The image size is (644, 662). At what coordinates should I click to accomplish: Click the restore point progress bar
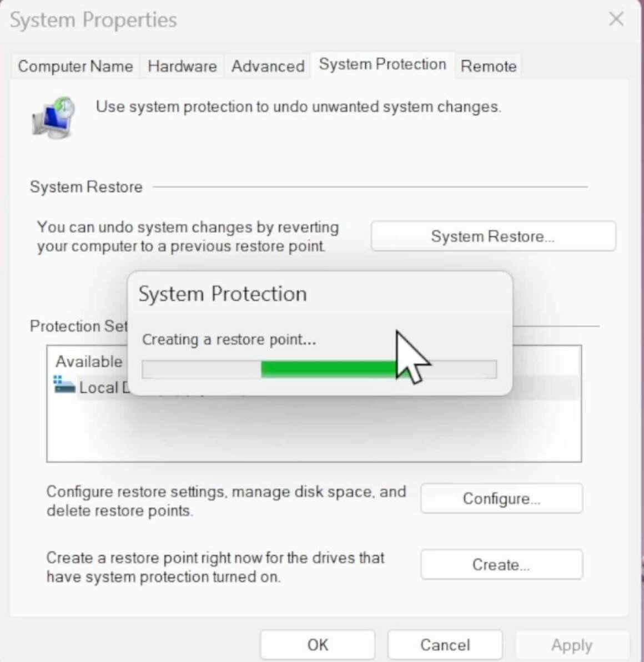tap(319, 369)
